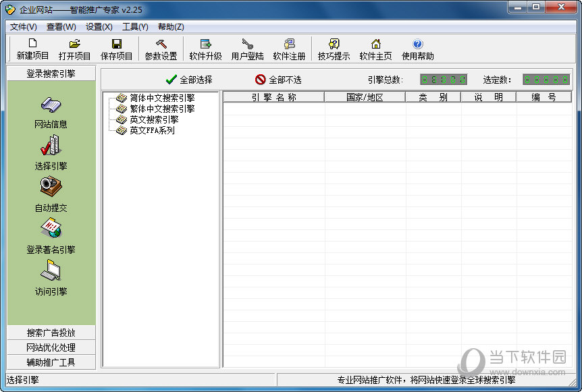Screen dimensions: 582x392
Task: Select 网站信息 in the sidebar
Action: [51, 111]
